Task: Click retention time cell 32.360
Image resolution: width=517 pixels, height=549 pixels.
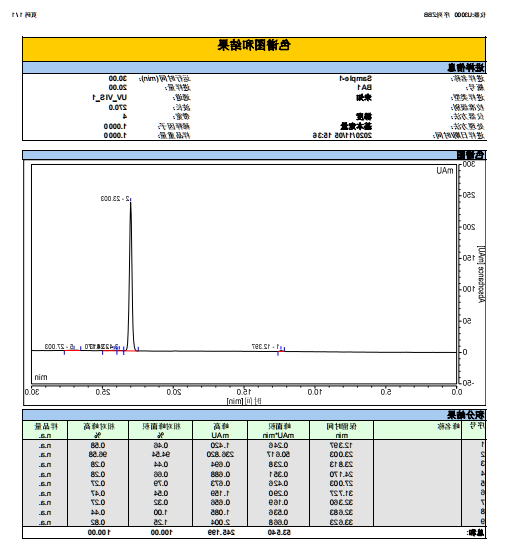Action: pos(341,502)
